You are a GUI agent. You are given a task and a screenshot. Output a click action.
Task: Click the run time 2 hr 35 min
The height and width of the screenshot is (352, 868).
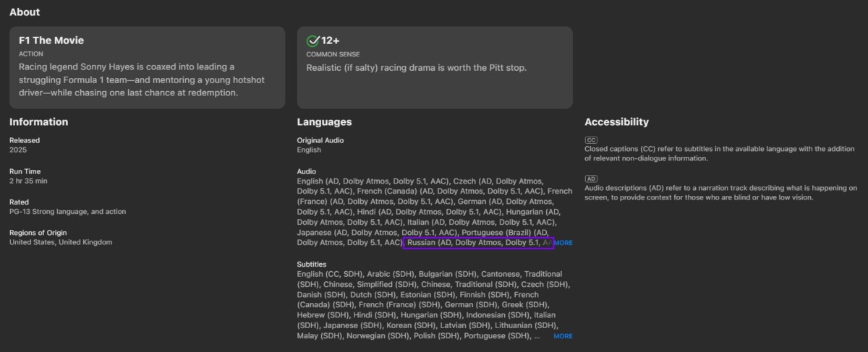point(27,181)
